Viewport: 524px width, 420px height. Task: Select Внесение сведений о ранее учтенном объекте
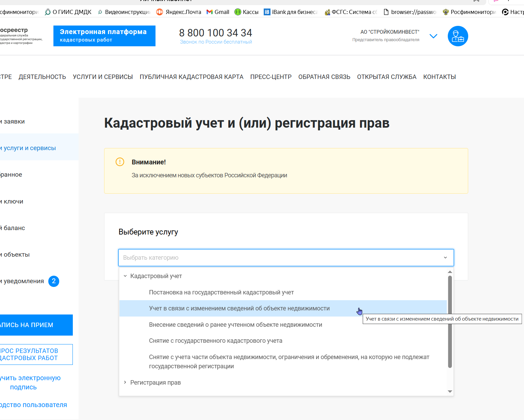tap(283, 325)
